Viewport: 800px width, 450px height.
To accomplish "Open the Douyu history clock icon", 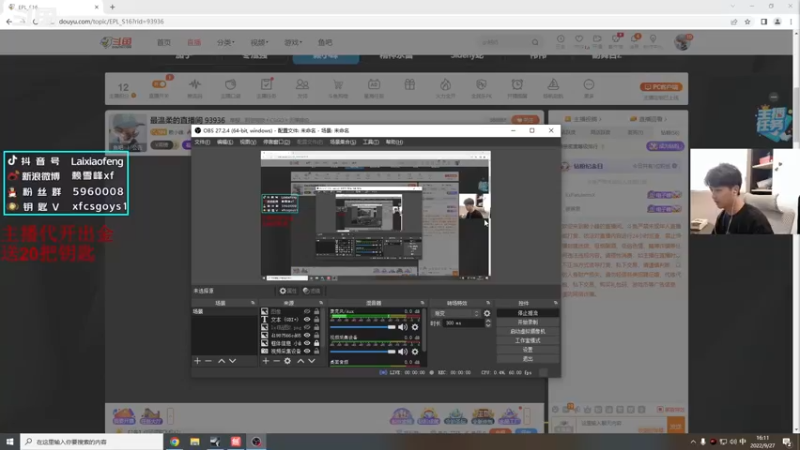I will point(561,39).
